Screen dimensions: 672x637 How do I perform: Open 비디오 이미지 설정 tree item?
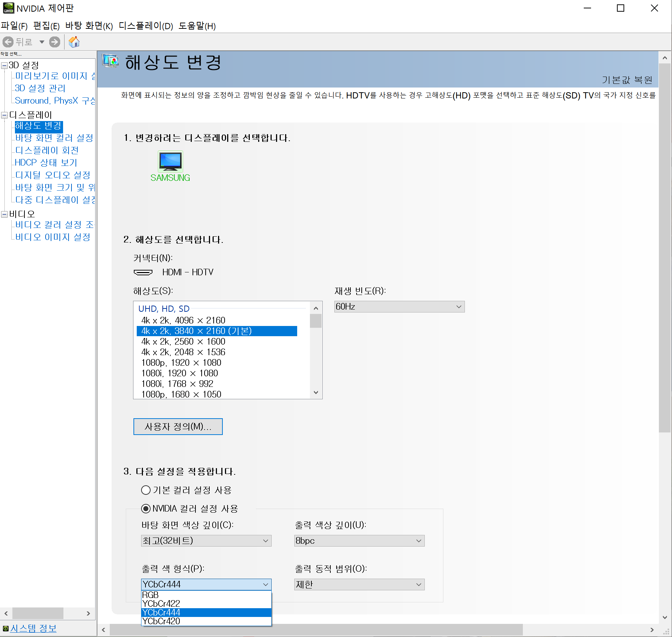[53, 237]
